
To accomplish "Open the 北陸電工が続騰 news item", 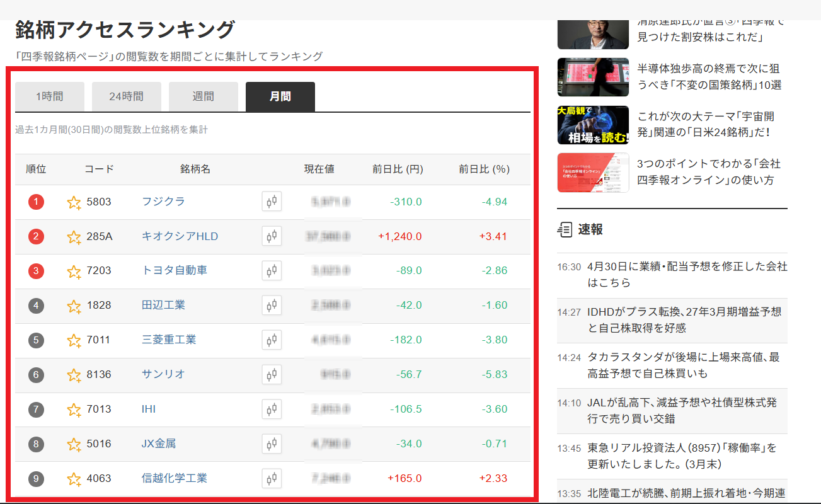I will pos(686,493).
